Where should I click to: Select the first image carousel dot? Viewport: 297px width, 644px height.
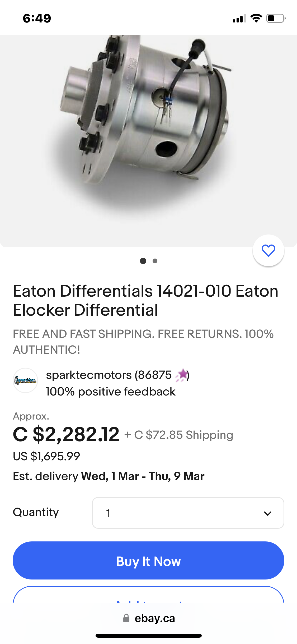(x=143, y=261)
